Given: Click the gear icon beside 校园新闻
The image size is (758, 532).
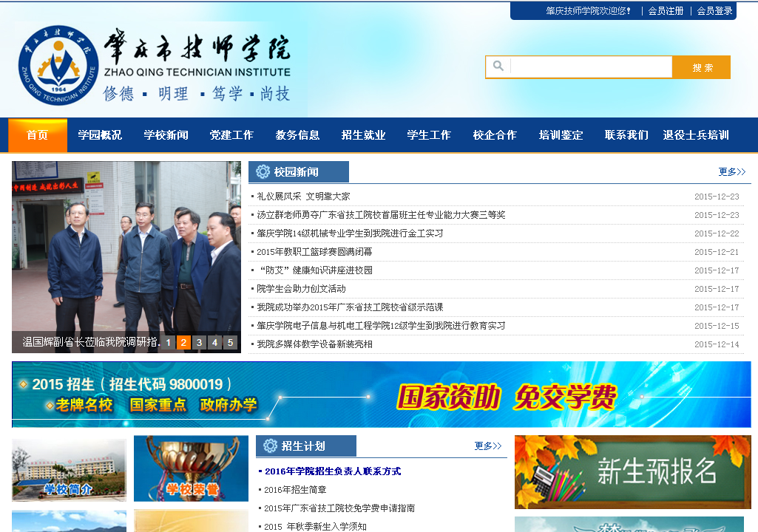Looking at the screenshot, I should [x=263, y=171].
